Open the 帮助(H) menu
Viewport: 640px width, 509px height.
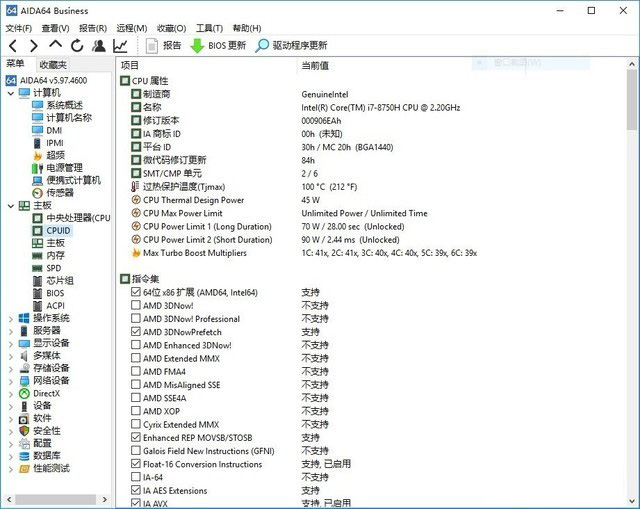click(247, 28)
